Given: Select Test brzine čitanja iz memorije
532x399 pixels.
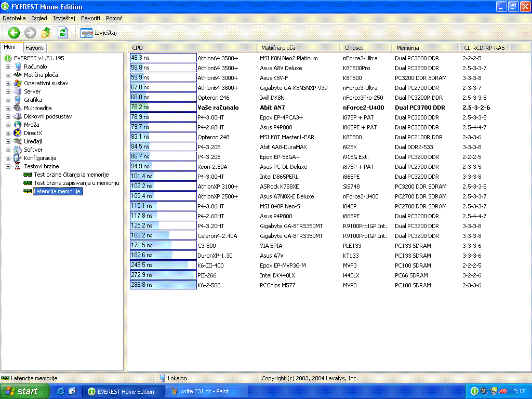Looking at the screenshot, I should point(71,175).
